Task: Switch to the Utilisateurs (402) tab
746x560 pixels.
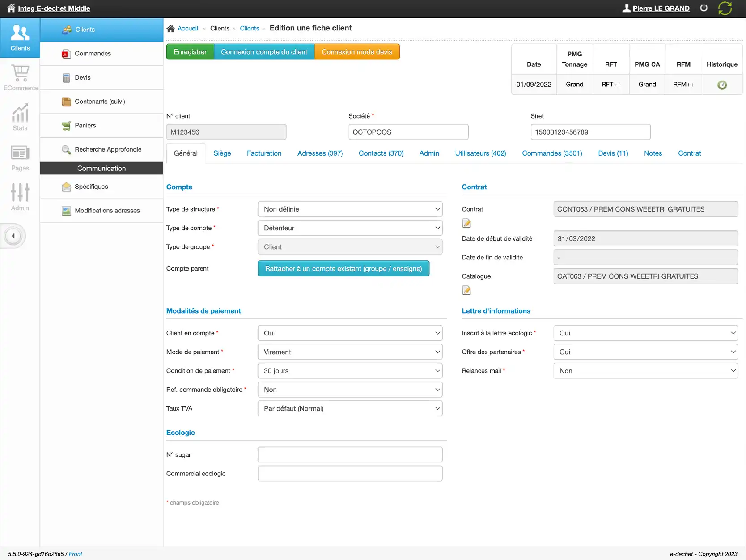Action: [x=480, y=153]
